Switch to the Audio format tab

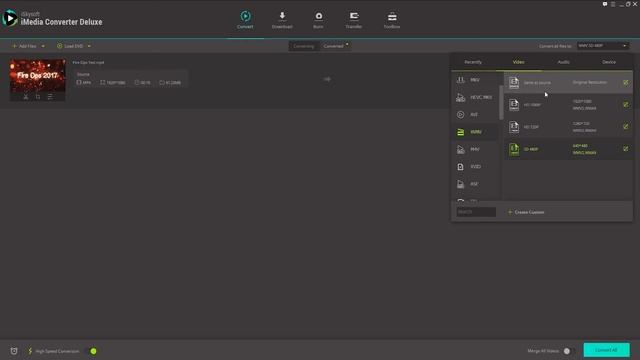tap(564, 62)
